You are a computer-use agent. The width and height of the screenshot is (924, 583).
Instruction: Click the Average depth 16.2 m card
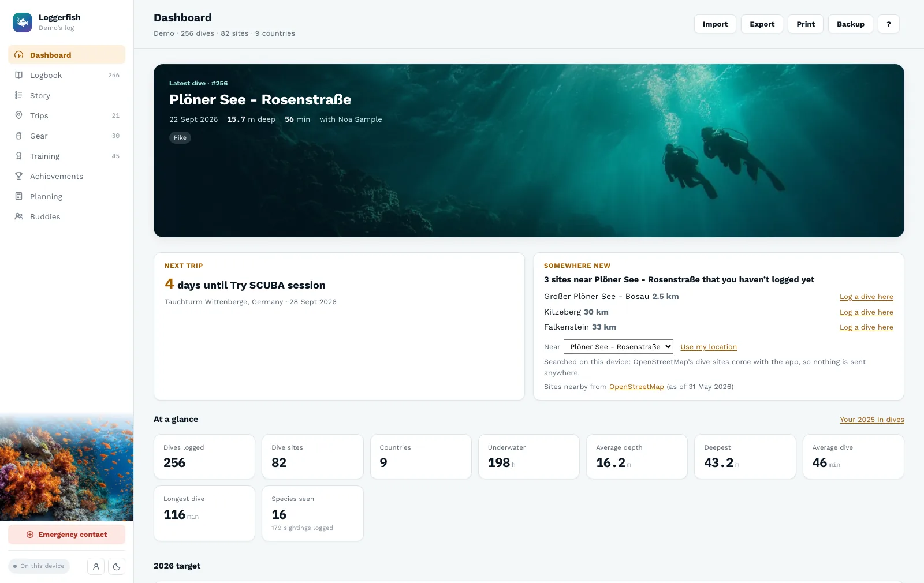tap(637, 457)
